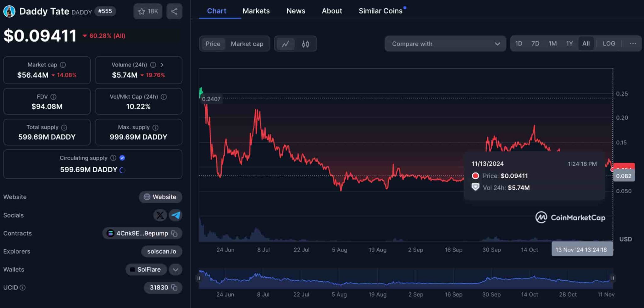This screenshot has width=644, height=308.
Task: Visit the solscan.io explorer link
Action: 162,251
